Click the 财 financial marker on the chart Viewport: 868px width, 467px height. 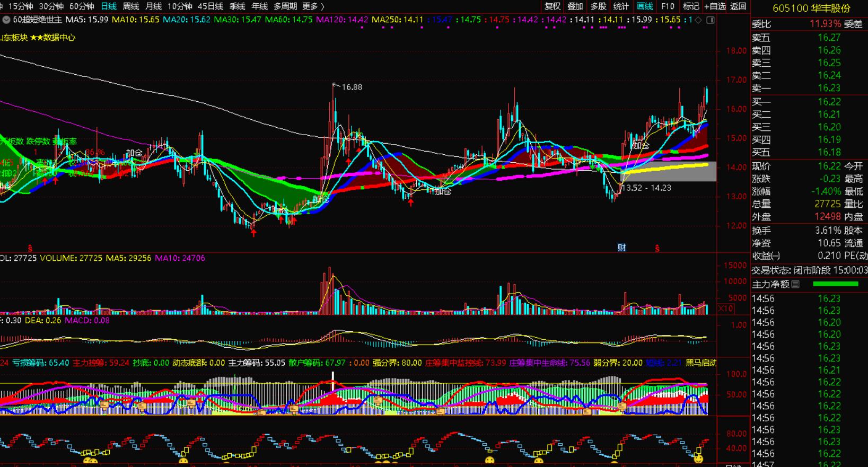coord(622,248)
